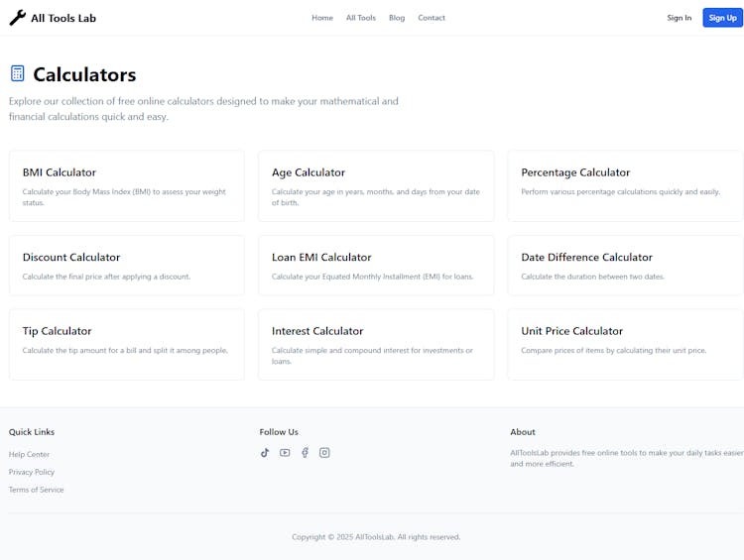Open the Instagram social icon
The height and width of the screenshot is (560, 744).
coord(324,453)
